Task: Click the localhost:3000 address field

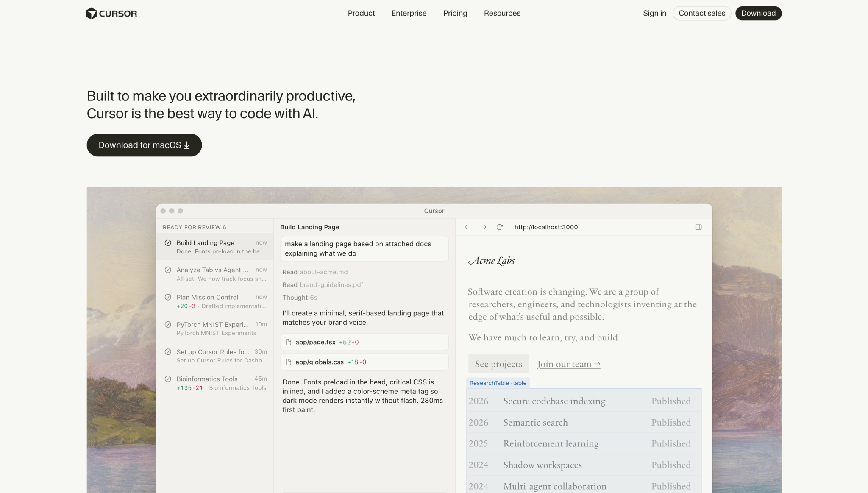Action: click(x=546, y=227)
